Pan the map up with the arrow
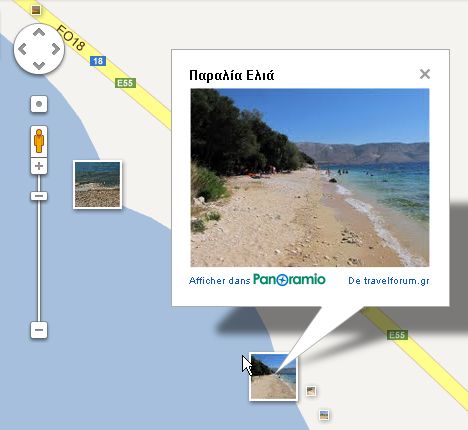The height and width of the screenshot is (430, 468). (x=39, y=33)
